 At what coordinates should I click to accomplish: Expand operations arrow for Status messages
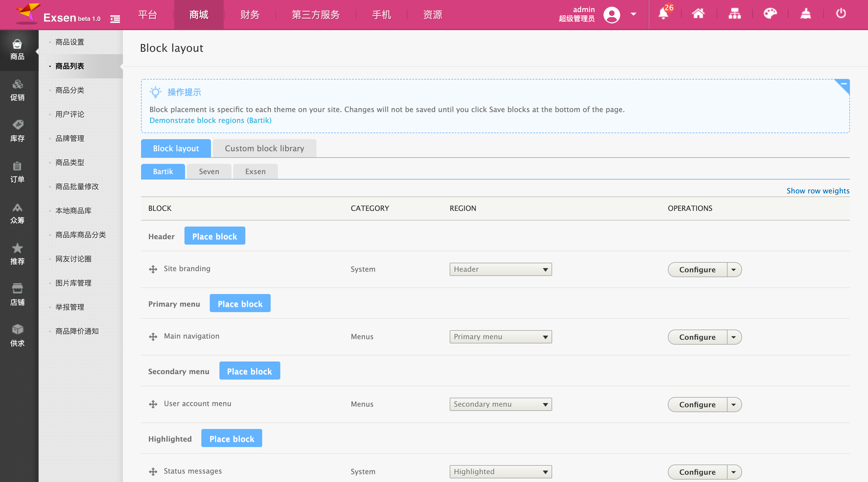734,472
